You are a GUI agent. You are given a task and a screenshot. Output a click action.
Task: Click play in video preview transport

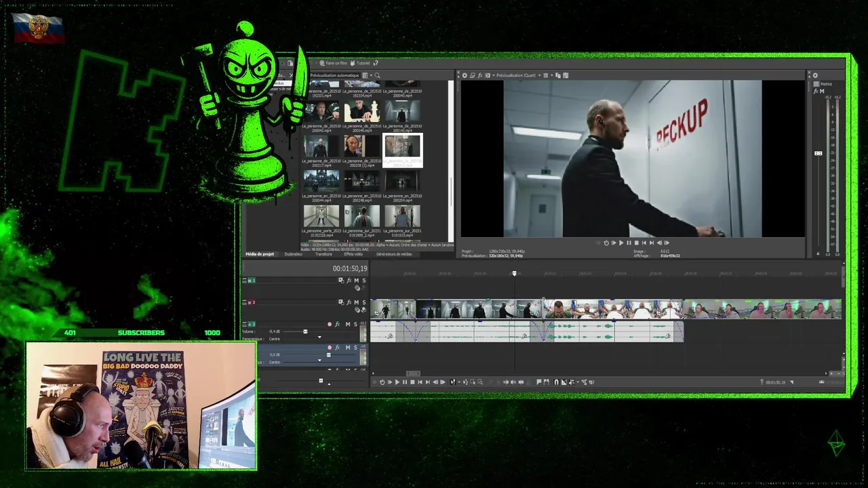[x=621, y=243]
